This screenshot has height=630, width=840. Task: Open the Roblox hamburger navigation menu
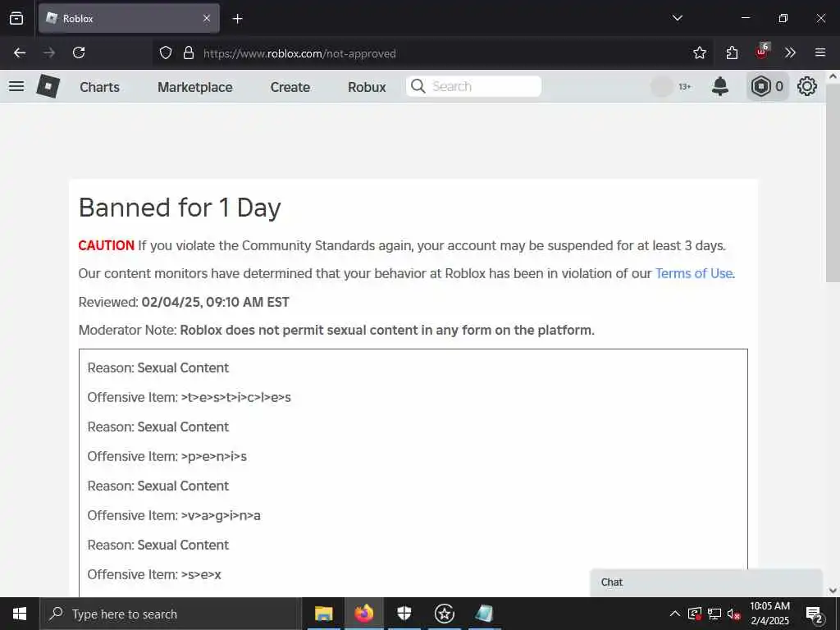point(16,86)
